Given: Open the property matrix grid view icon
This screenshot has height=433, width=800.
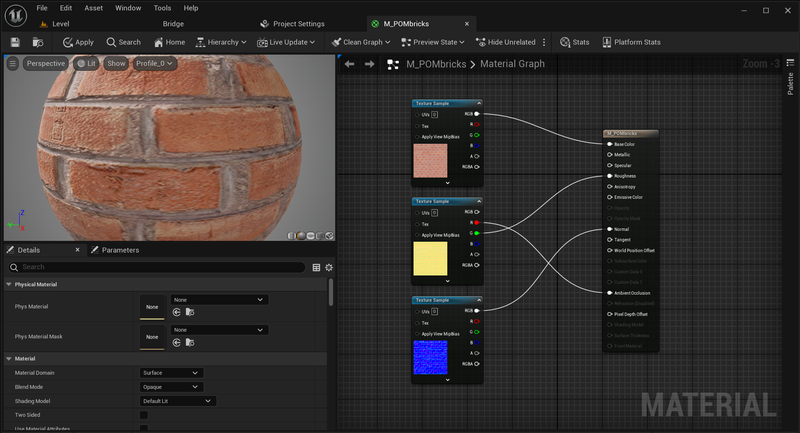Looking at the screenshot, I should 316,267.
